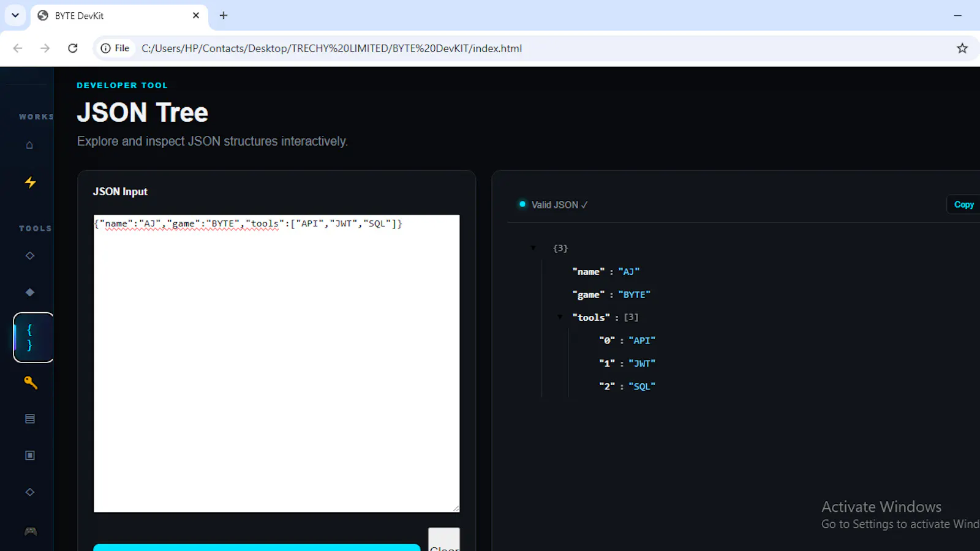
Task: Click the outline diamond icon above the gamepad
Action: pos(30,492)
